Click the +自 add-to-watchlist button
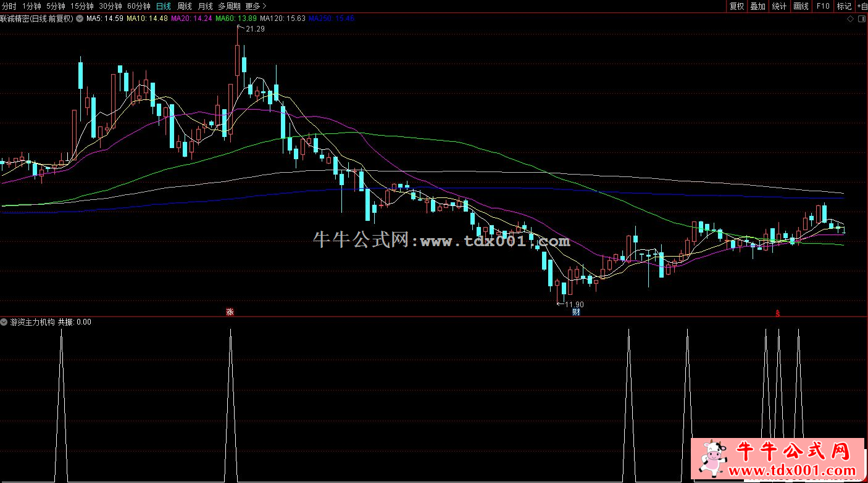The width and height of the screenshot is (868, 483). pos(862,6)
